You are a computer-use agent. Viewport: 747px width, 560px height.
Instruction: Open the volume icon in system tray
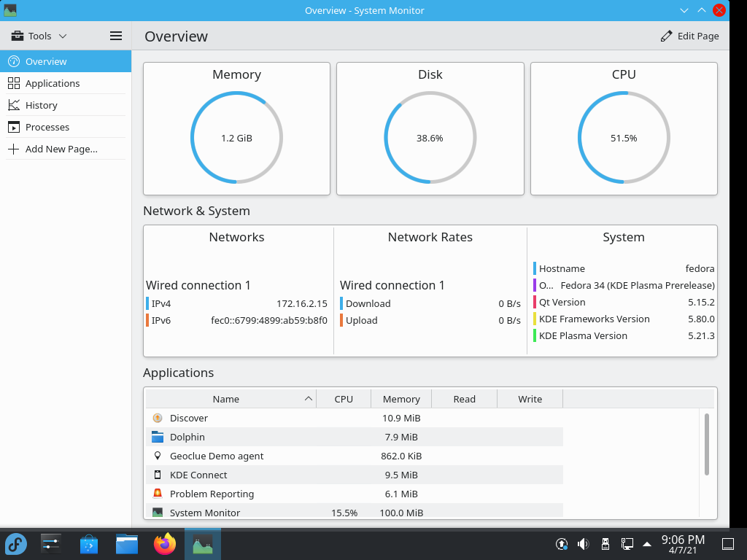click(583, 544)
